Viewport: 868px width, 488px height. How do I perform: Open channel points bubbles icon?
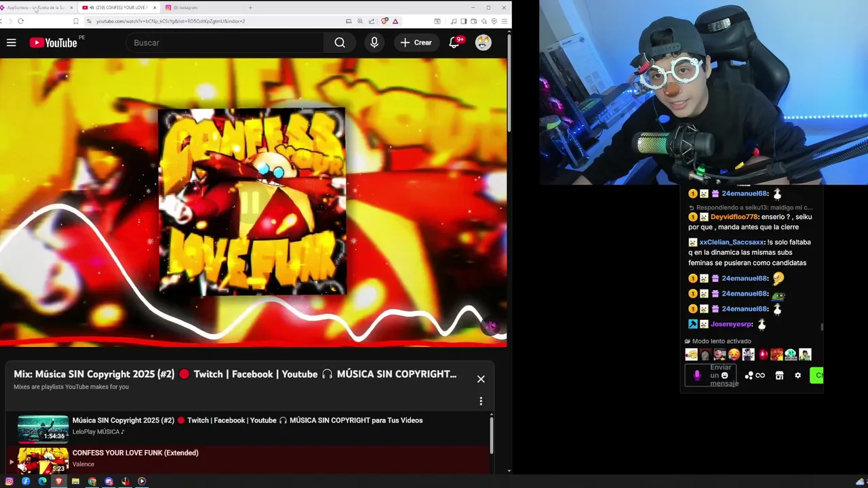click(749, 375)
